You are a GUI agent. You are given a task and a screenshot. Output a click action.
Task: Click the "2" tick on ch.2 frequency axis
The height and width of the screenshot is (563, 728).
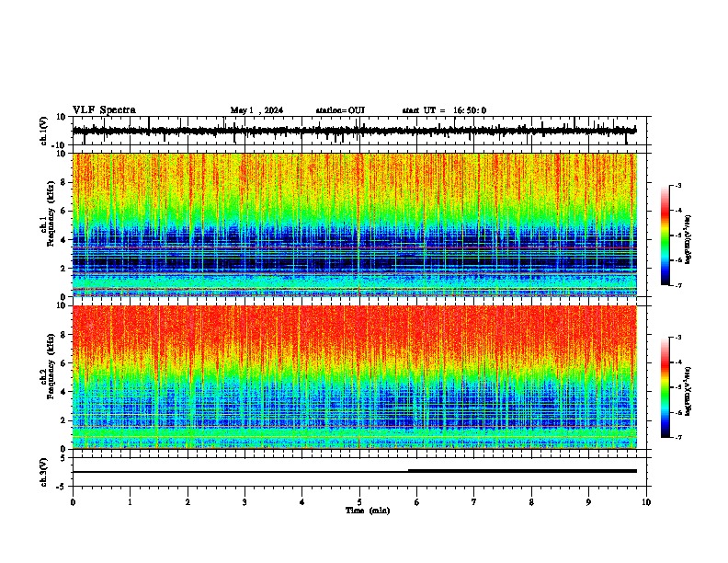pos(63,420)
